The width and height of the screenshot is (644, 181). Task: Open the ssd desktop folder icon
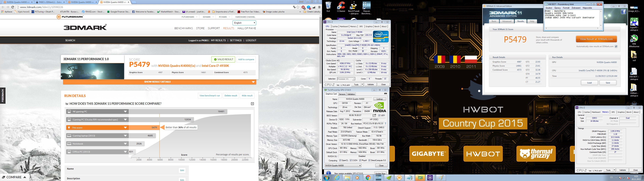[x=634, y=56]
